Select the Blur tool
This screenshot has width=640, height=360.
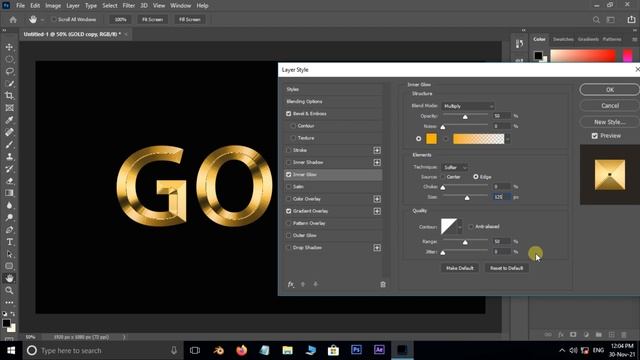click(x=9, y=205)
